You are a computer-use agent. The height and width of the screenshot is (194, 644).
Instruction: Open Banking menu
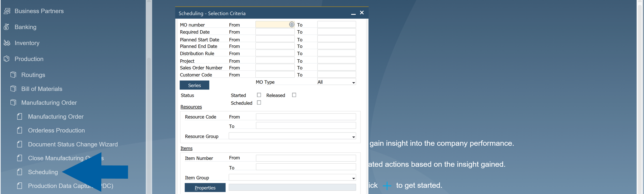click(25, 27)
